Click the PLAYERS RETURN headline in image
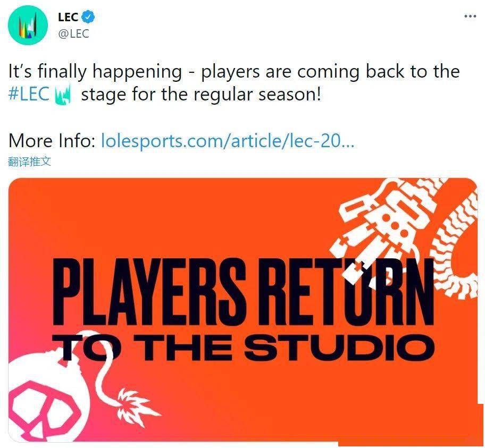 pyautogui.click(x=244, y=291)
